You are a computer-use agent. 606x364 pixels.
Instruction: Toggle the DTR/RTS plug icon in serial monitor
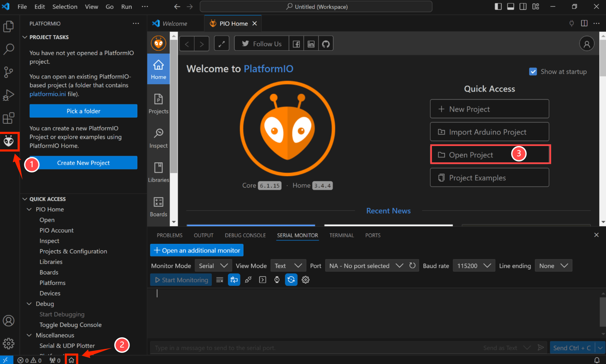point(248,280)
